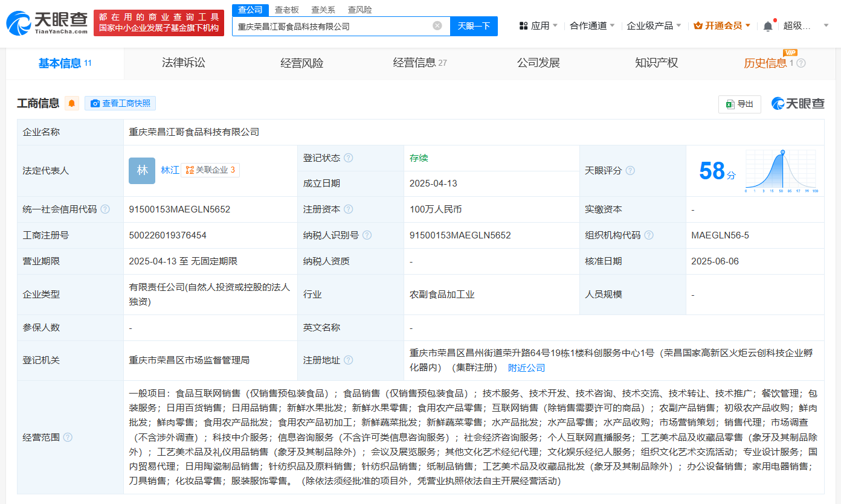Open the 附近公司 link

pyautogui.click(x=526, y=368)
